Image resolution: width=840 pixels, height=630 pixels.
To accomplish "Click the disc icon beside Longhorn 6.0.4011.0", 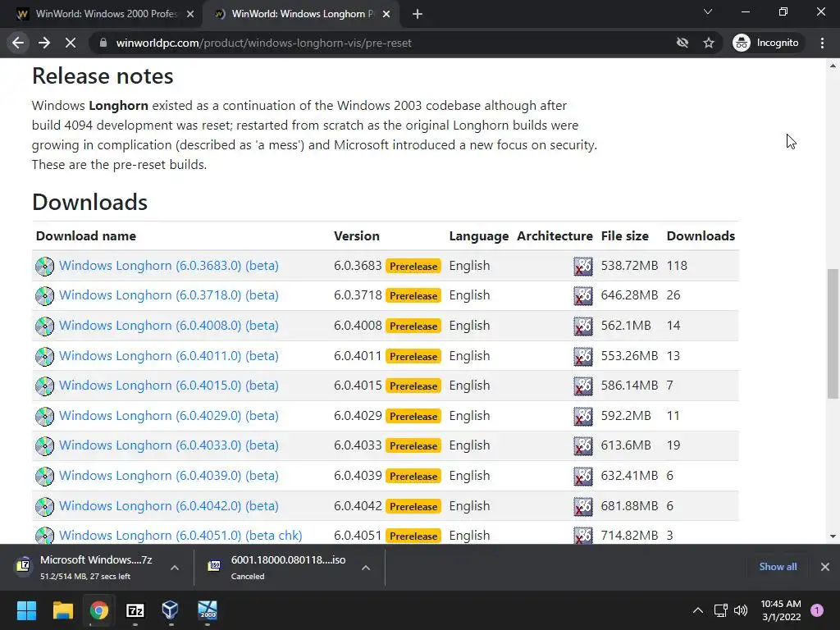I will tap(44, 356).
